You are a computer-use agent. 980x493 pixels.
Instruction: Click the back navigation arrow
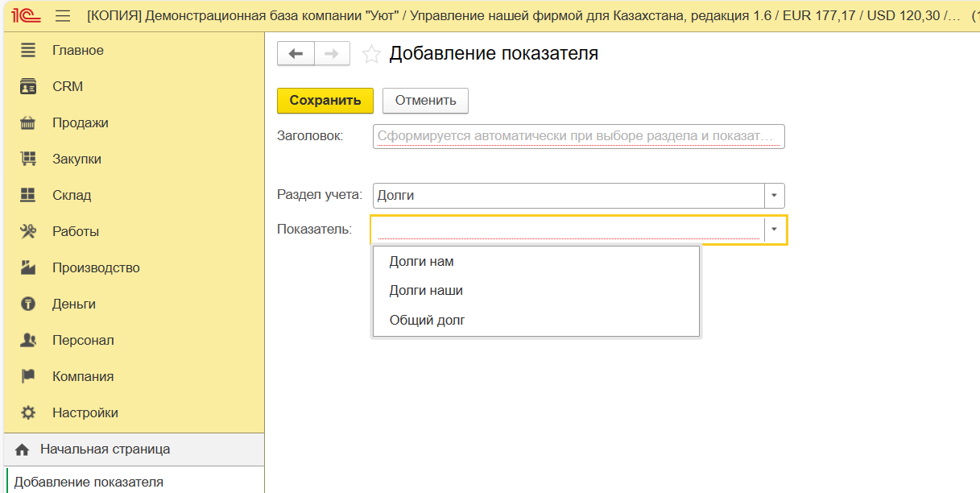pos(296,53)
